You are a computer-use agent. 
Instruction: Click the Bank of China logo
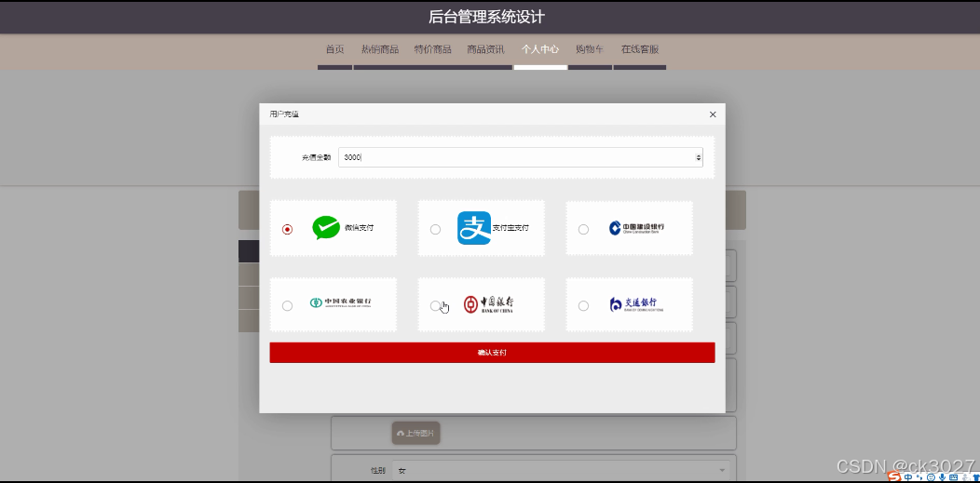coord(489,304)
